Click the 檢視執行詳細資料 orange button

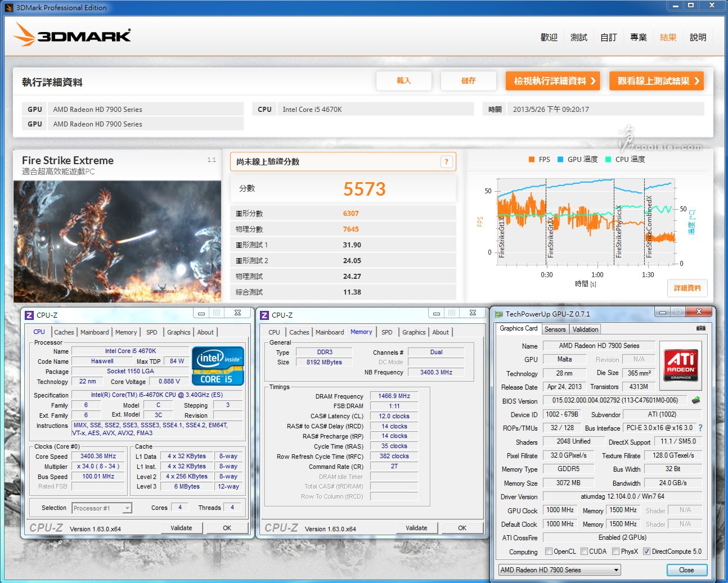pos(552,81)
